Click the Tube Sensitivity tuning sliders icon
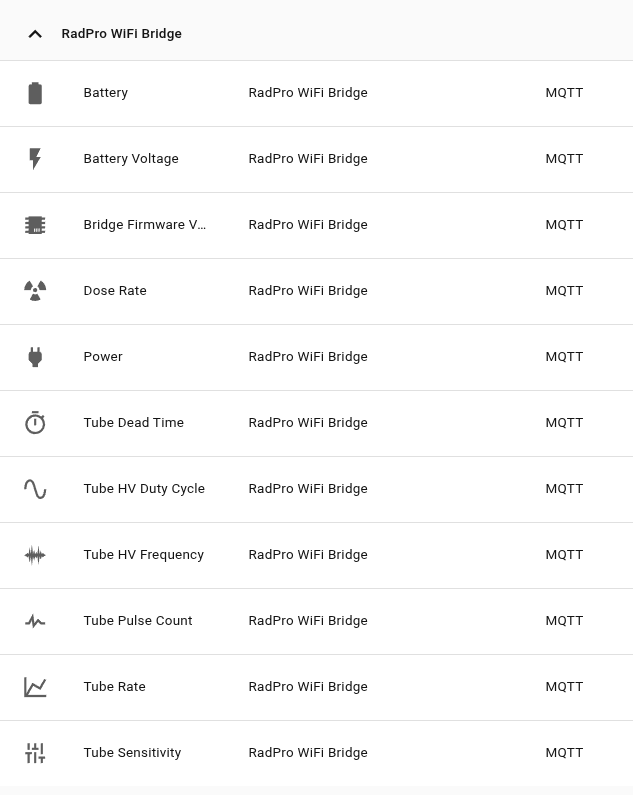 (x=35, y=753)
